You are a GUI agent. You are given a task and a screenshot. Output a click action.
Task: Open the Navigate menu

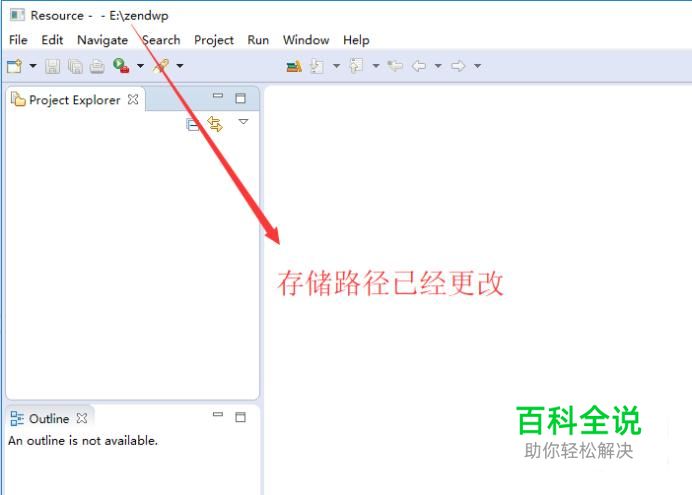pos(102,40)
